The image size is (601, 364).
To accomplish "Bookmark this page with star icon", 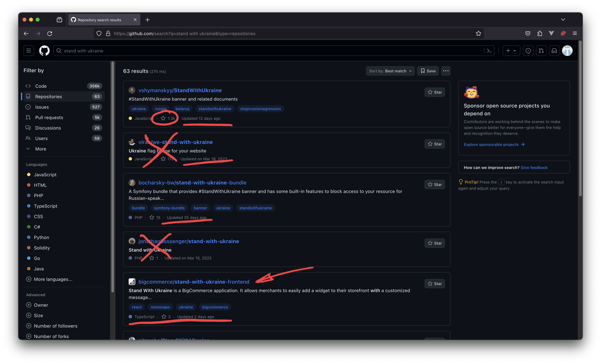I will [478, 33].
